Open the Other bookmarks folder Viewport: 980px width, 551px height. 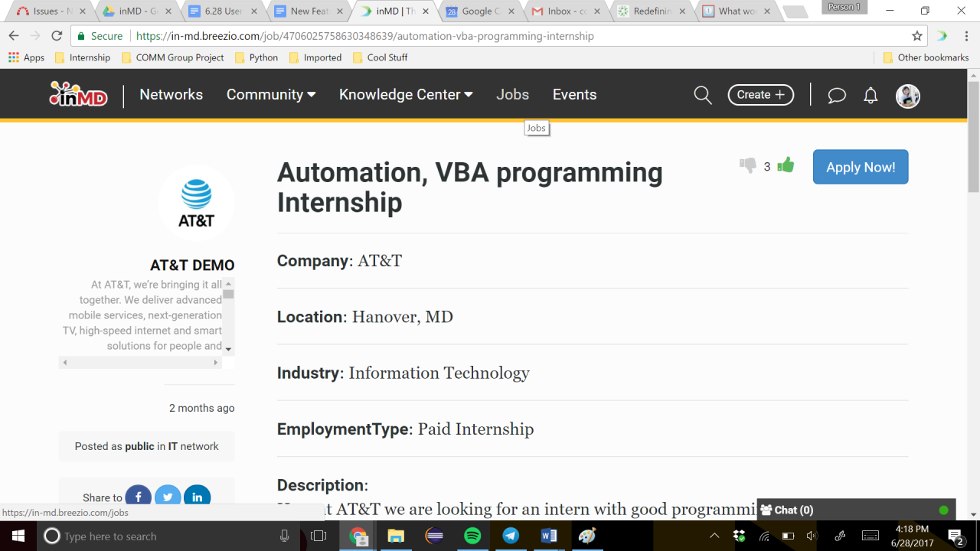[926, 57]
